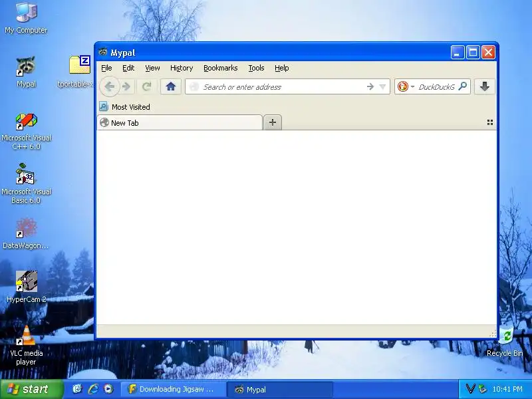This screenshot has height=399, width=532.
Task: Minimize the Mypal window
Action: tap(458, 53)
